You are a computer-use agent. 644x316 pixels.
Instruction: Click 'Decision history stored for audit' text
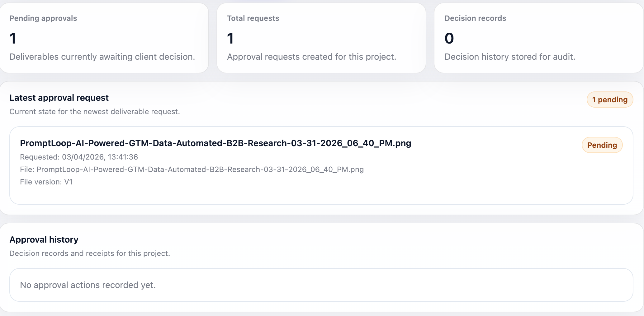pyautogui.click(x=510, y=57)
